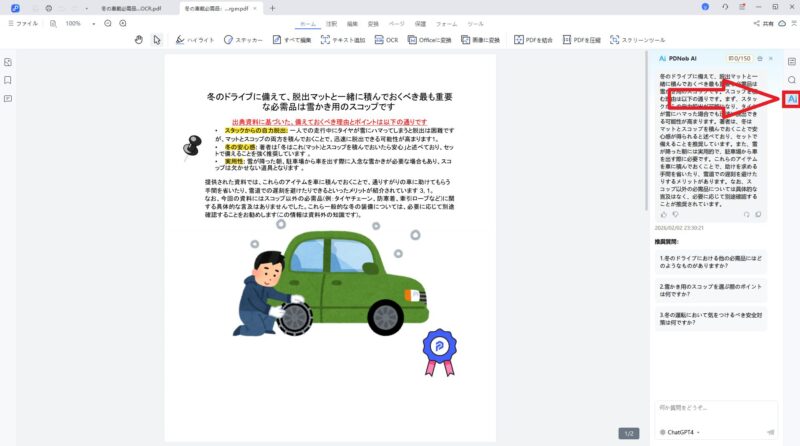
Task: Click the OCR tool
Action: click(x=387, y=40)
